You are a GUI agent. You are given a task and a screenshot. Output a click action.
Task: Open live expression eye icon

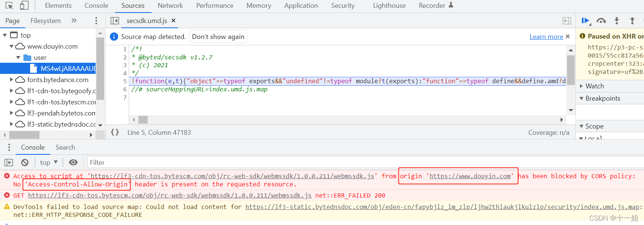(73, 162)
